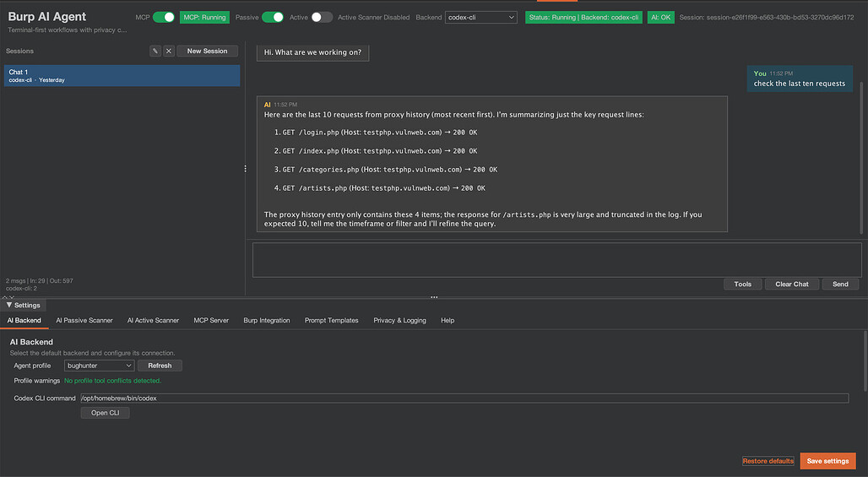868x477 pixels.
Task: Enable the Active scanner switch
Action: point(322,17)
